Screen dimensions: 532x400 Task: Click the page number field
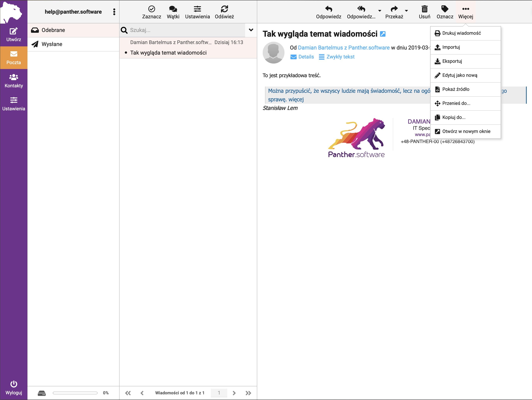pyautogui.click(x=219, y=393)
